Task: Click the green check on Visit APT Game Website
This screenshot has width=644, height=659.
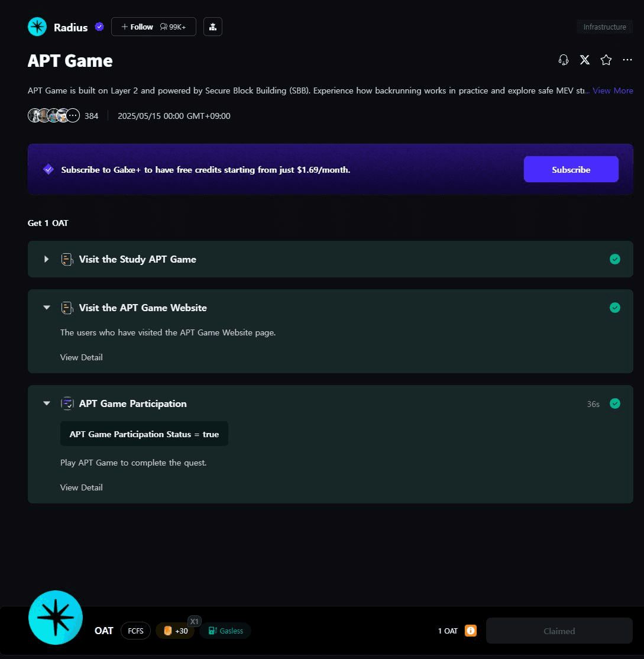Action: click(614, 308)
